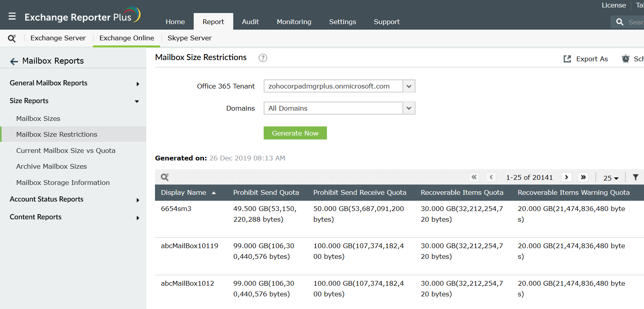The height and width of the screenshot is (309, 644).
Task: Click 50.000 GB Prohibit Send Receive value
Action: pos(359,214)
